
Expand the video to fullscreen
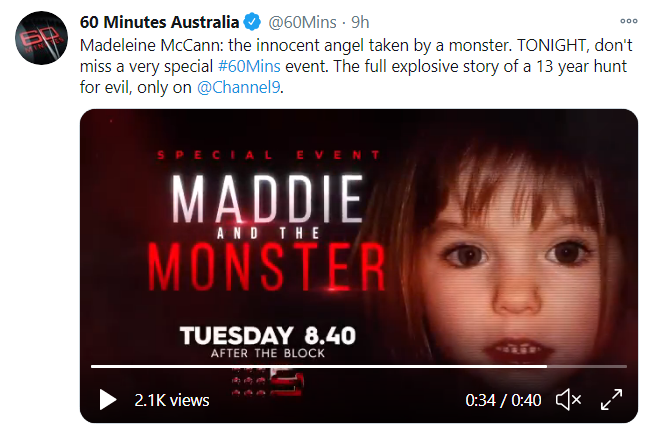611,400
